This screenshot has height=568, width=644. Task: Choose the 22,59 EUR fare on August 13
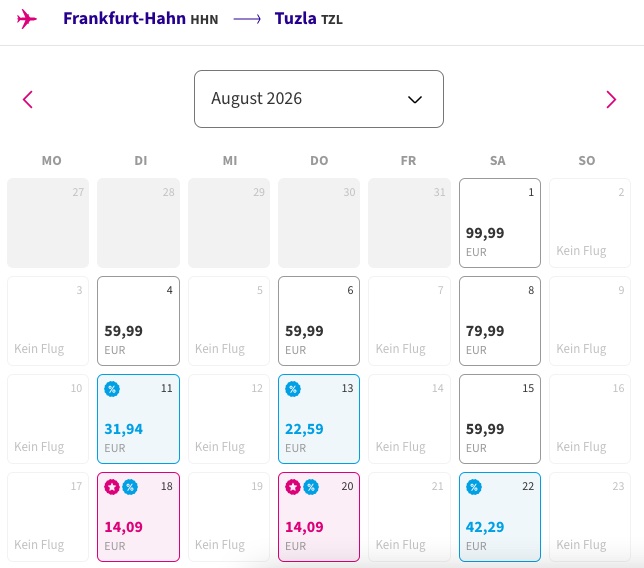319,419
